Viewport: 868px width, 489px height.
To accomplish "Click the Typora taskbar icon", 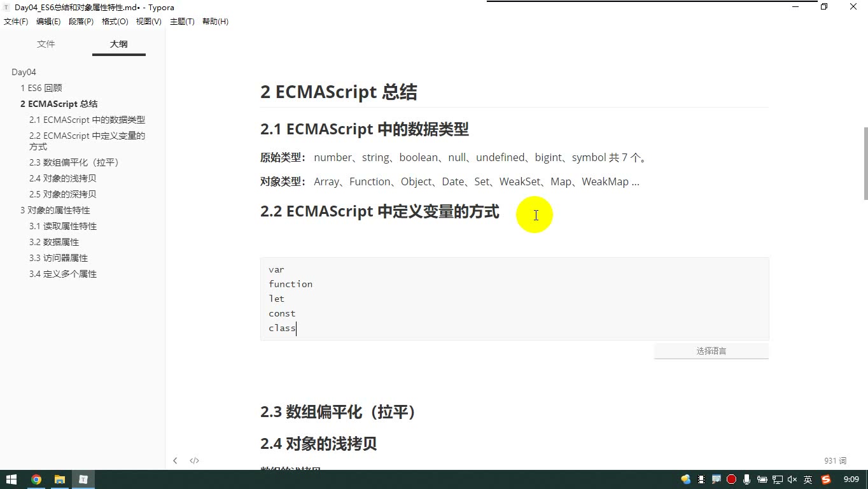I will tap(83, 479).
